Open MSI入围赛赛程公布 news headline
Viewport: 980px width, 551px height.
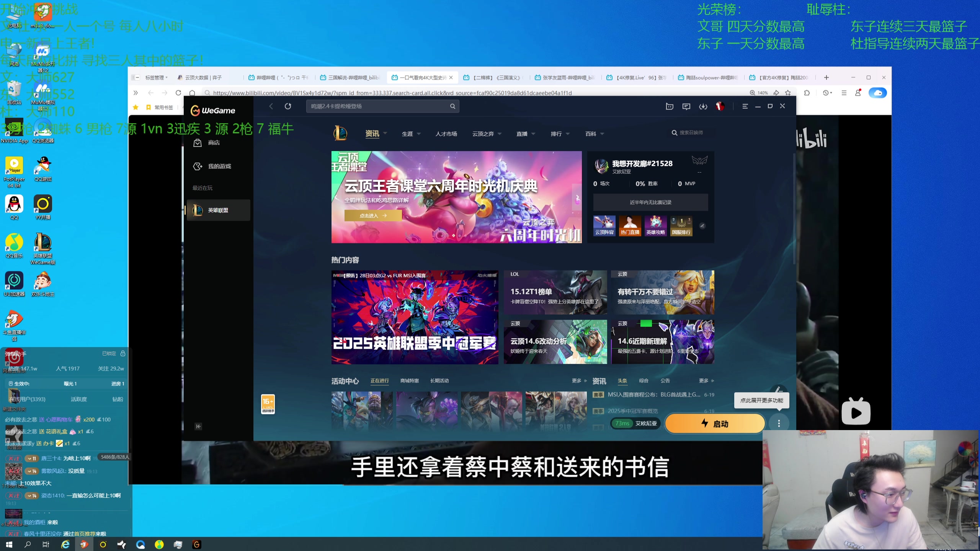654,395
